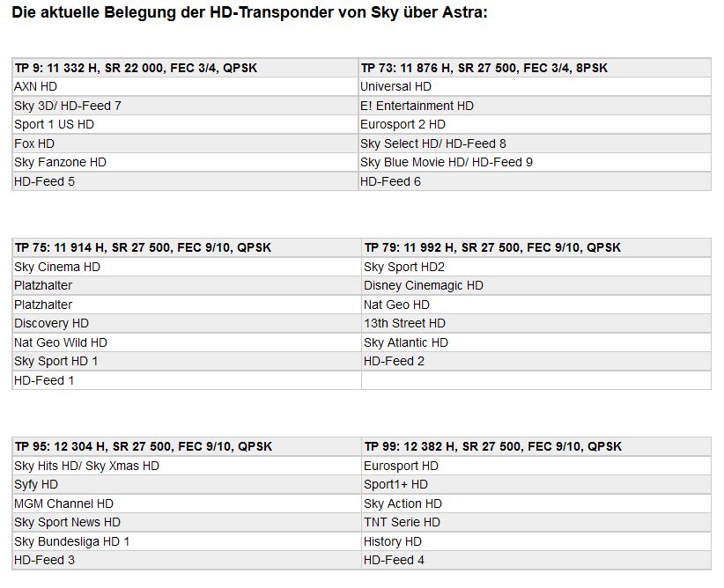Click Disney Cinemagic HD cell
The width and height of the screenshot is (724, 588).
tap(536, 286)
